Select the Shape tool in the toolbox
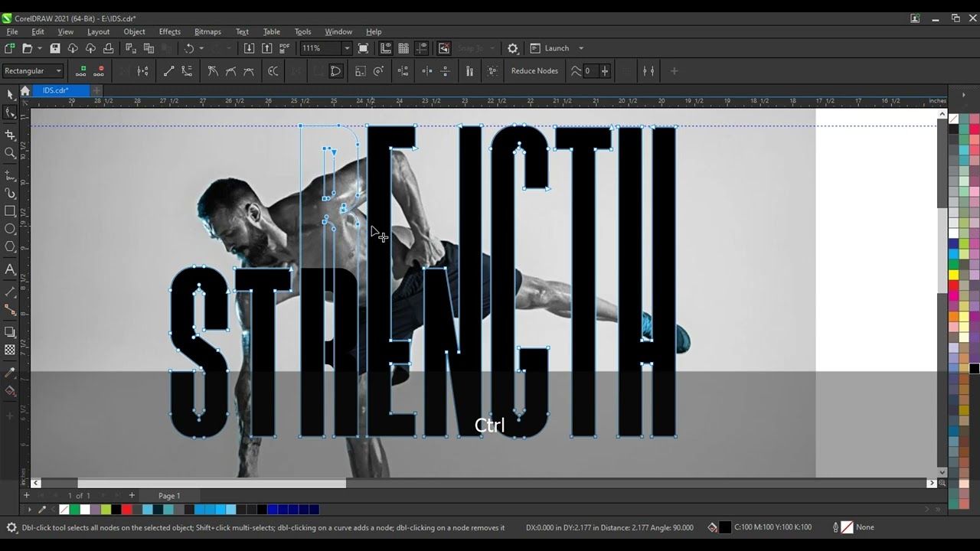The width and height of the screenshot is (980, 551). pyautogui.click(x=10, y=113)
